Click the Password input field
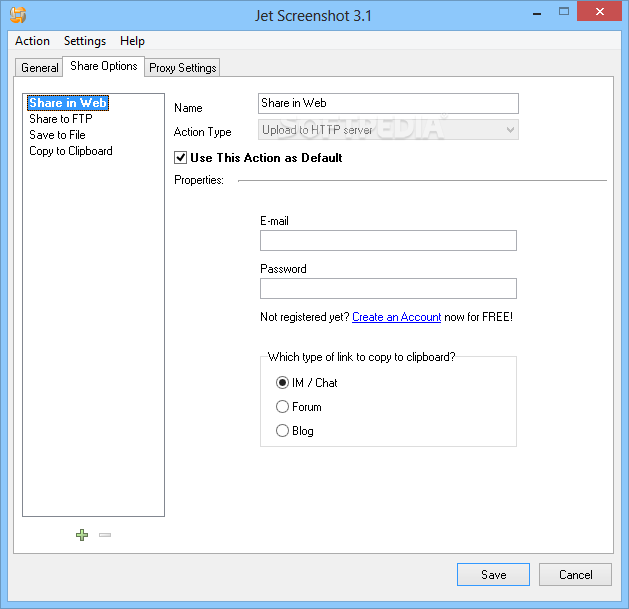 tap(388, 288)
